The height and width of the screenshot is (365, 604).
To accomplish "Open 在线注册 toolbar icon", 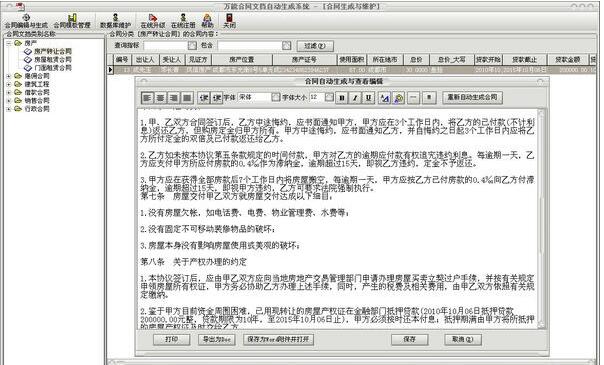I will click(183, 21).
